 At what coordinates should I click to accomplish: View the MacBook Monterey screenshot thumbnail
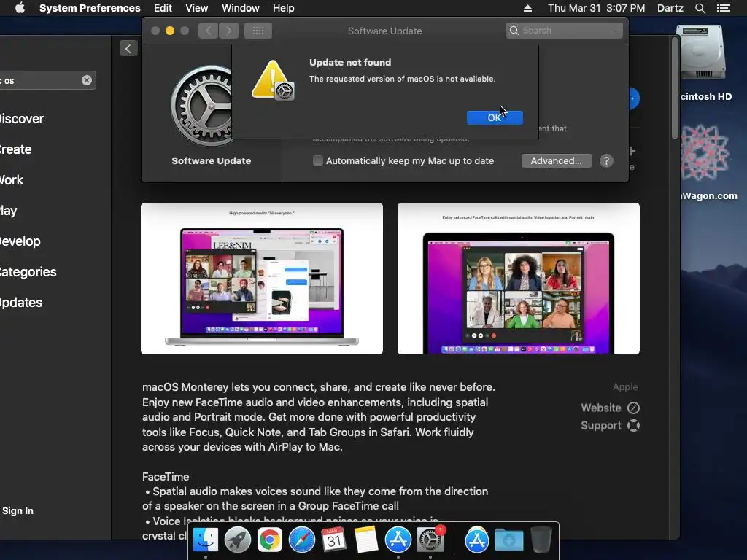pos(262,279)
